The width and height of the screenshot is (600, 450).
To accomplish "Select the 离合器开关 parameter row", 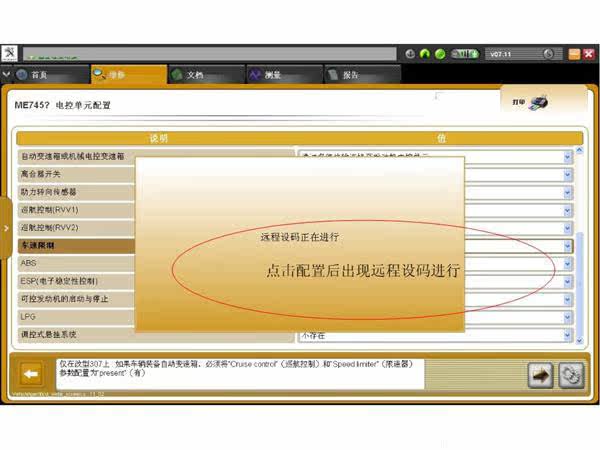I will (x=77, y=174).
